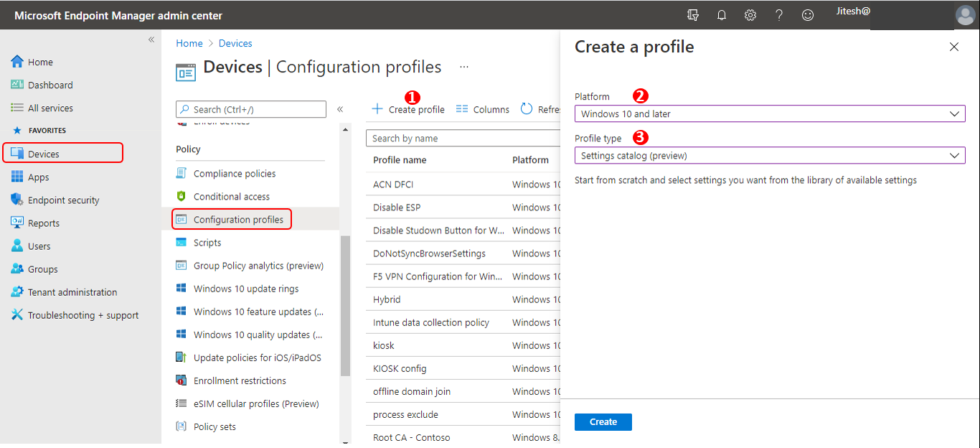Open the Root CA - Contoso profile
Viewport: 980px width, 448px height.
(412, 437)
